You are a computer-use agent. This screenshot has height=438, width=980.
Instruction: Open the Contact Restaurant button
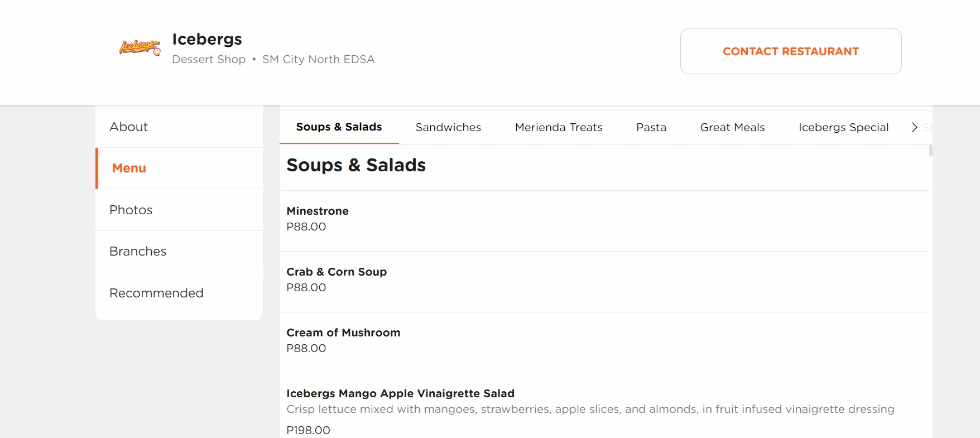(790, 51)
